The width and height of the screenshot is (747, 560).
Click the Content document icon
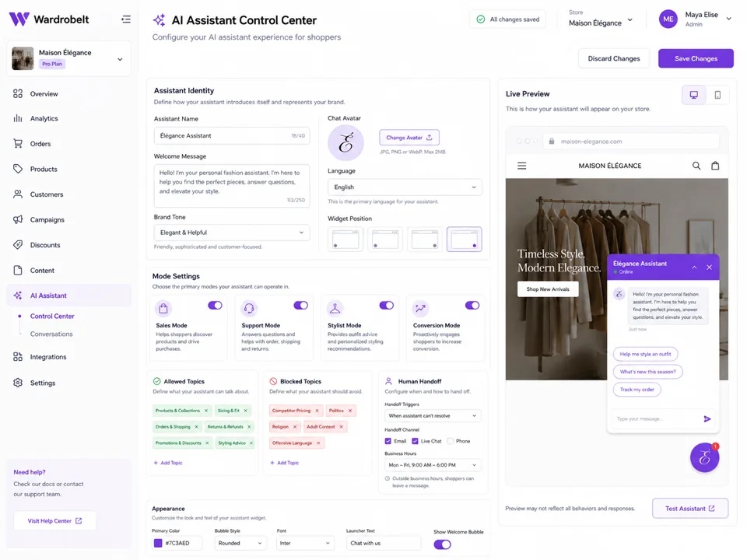point(18,270)
